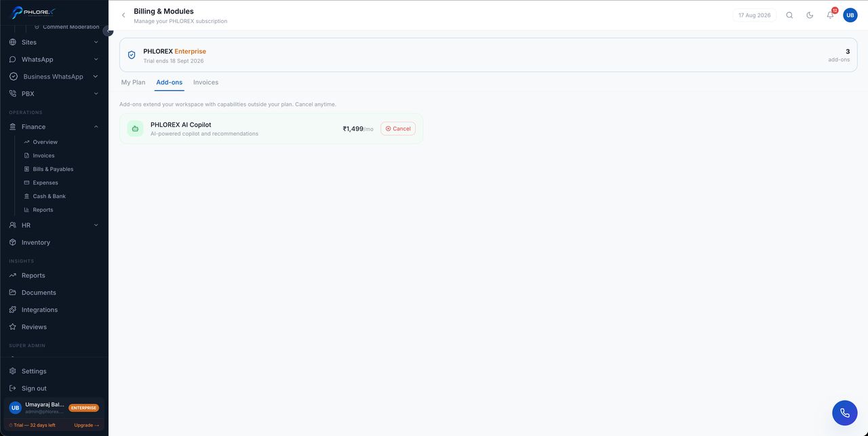Click the PHLOREX logo in the sidebar
868x436 pixels.
(x=34, y=12)
